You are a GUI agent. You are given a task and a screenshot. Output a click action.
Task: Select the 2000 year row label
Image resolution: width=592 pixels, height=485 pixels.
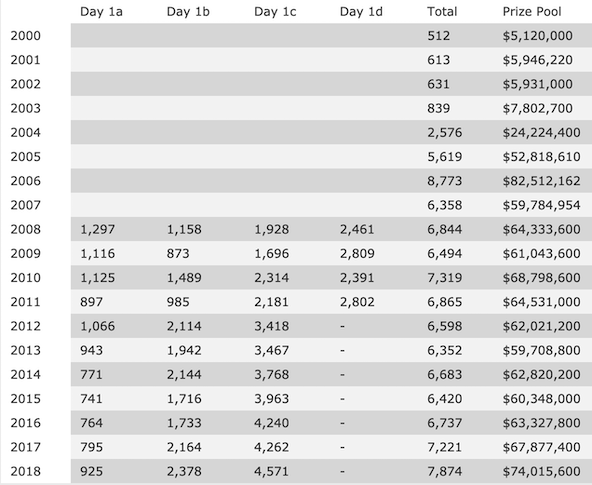click(x=25, y=36)
